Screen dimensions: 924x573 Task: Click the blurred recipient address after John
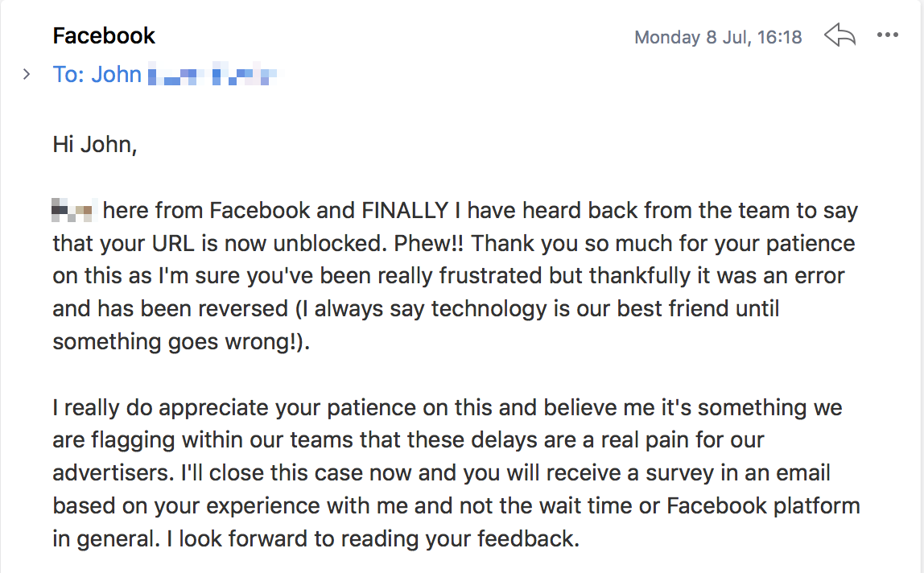(x=212, y=75)
